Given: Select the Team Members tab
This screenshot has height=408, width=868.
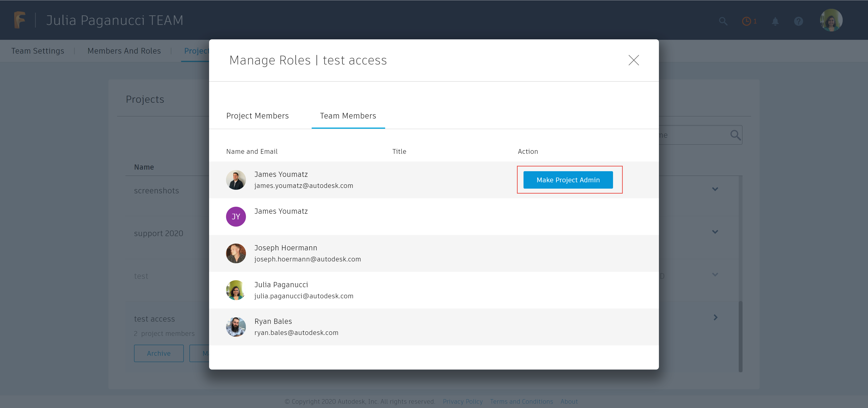Looking at the screenshot, I should click(x=348, y=116).
